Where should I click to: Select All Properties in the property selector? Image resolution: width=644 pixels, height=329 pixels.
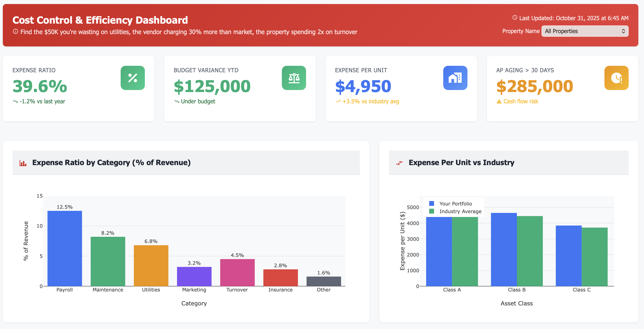pyautogui.click(x=585, y=31)
